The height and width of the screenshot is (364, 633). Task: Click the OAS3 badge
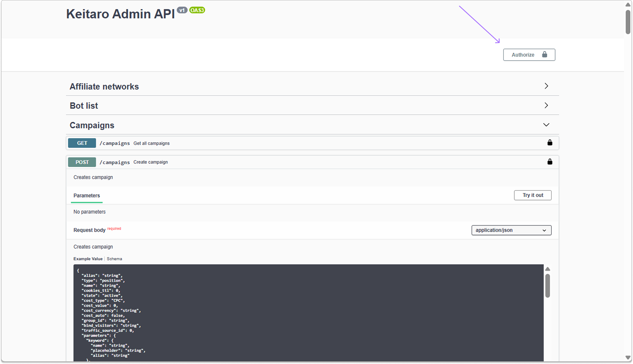(x=197, y=10)
